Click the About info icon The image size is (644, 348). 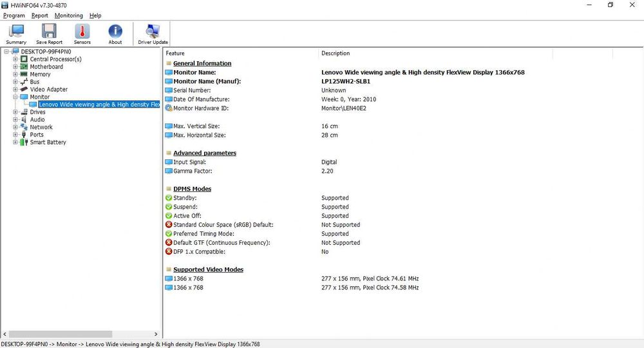(115, 31)
